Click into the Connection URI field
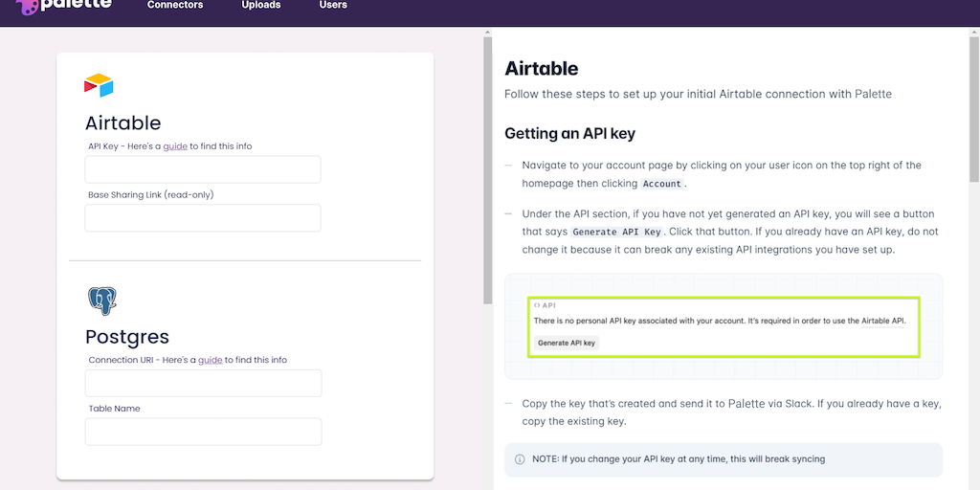 coord(203,383)
